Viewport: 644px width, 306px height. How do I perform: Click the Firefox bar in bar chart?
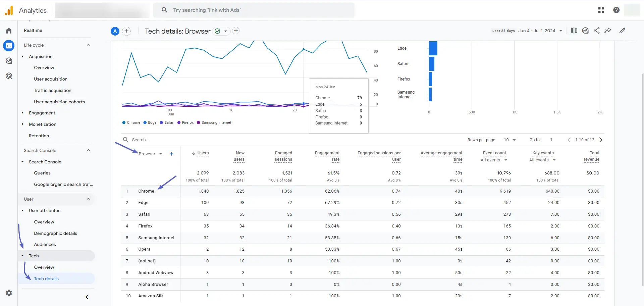click(x=430, y=79)
